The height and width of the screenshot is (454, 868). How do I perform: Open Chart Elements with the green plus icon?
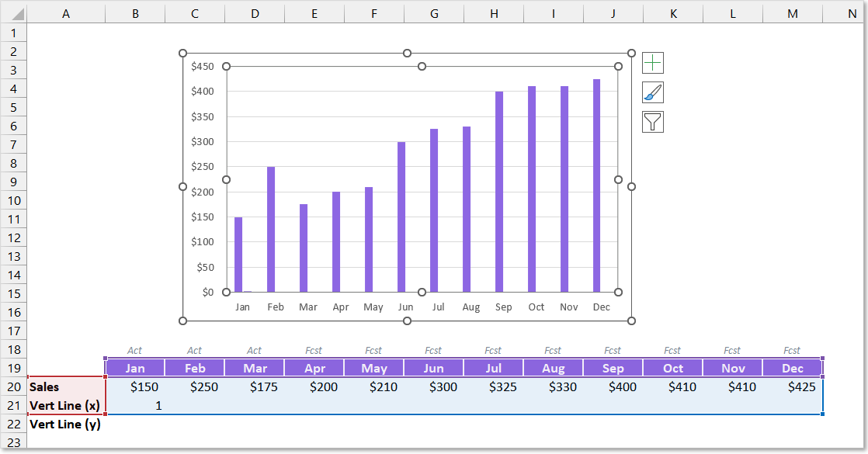coord(652,62)
